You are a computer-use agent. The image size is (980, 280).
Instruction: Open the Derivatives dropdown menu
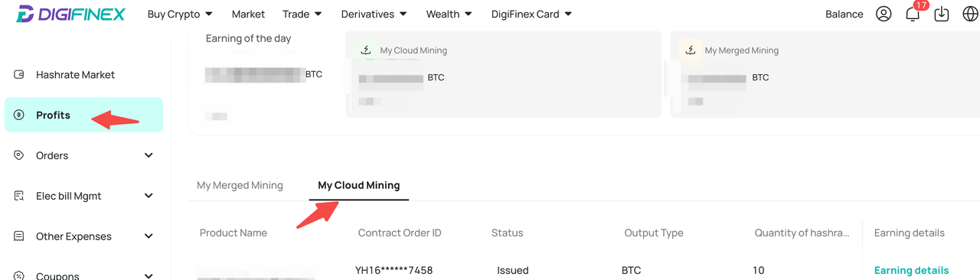point(374,14)
